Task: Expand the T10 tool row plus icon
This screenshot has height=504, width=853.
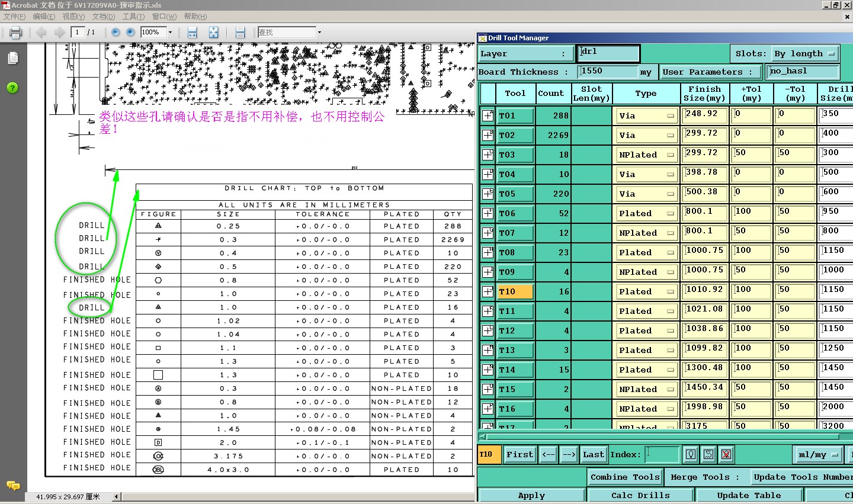Action: (488, 291)
